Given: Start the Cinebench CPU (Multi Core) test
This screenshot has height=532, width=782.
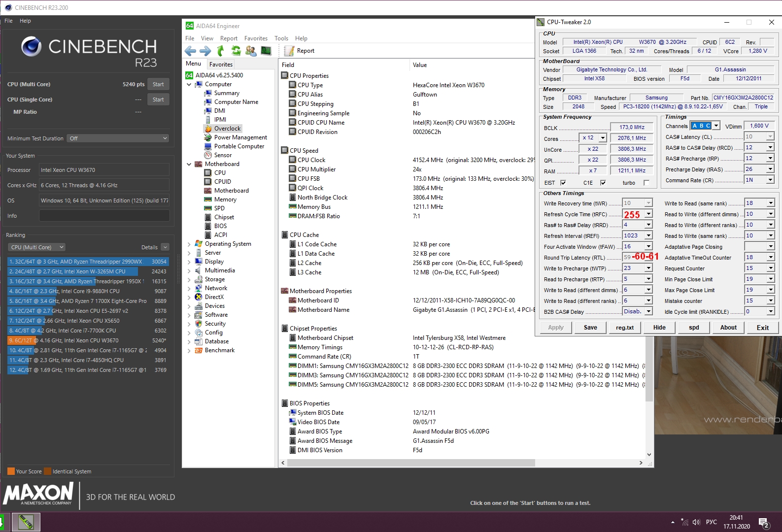Looking at the screenshot, I should [x=158, y=84].
